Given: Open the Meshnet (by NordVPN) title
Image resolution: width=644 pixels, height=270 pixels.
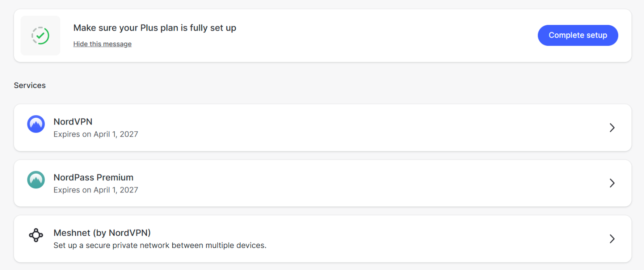Looking at the screenshot, I should coord(102,233).
